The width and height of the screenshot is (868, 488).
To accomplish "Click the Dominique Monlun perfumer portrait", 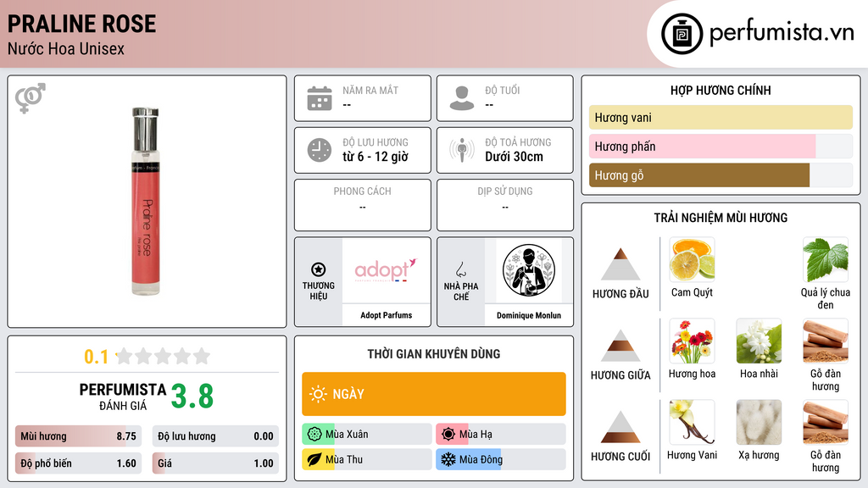I will (x=529, y=270).
